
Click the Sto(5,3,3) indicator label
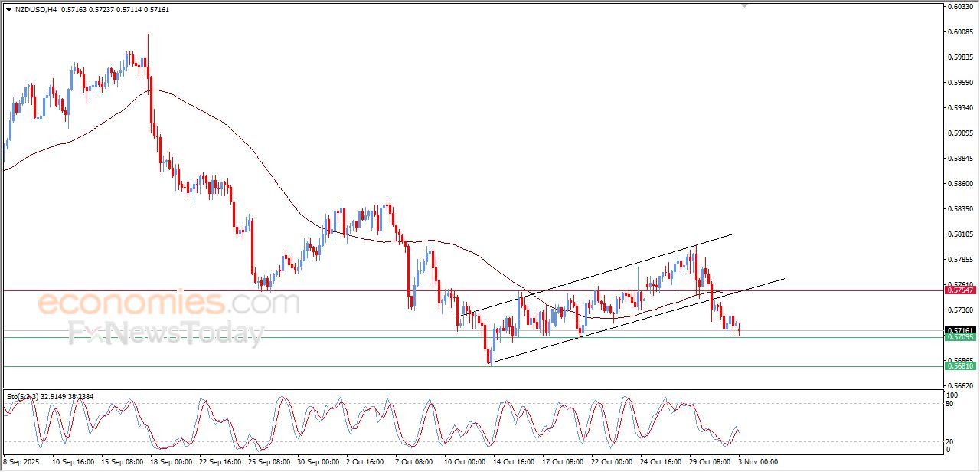tap(24, 396)
